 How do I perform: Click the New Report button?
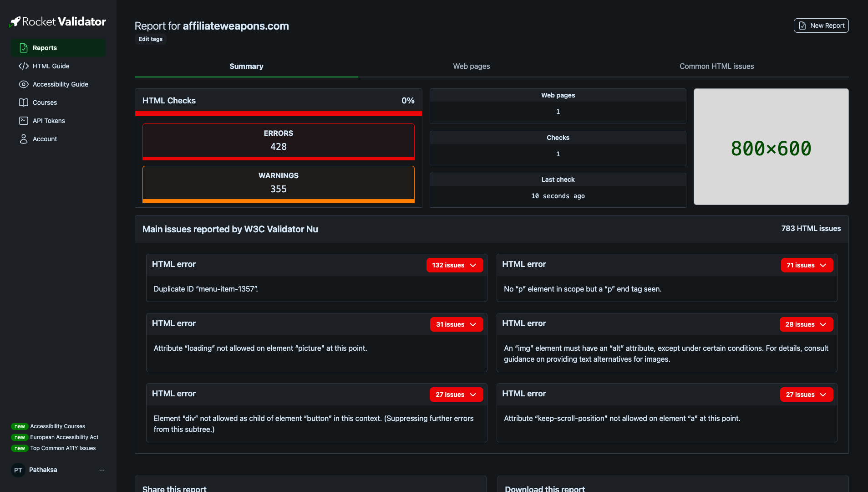(821, 25)
